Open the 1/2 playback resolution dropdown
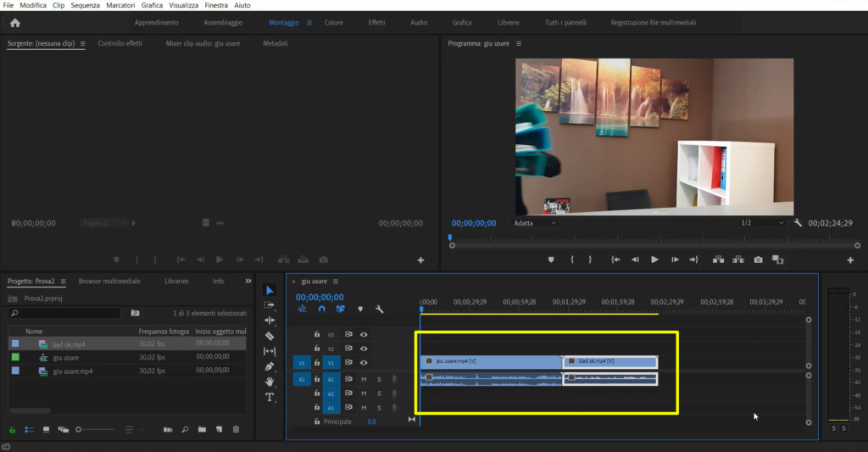The width and height of the screenshot is (868, 452). point(762,223)
